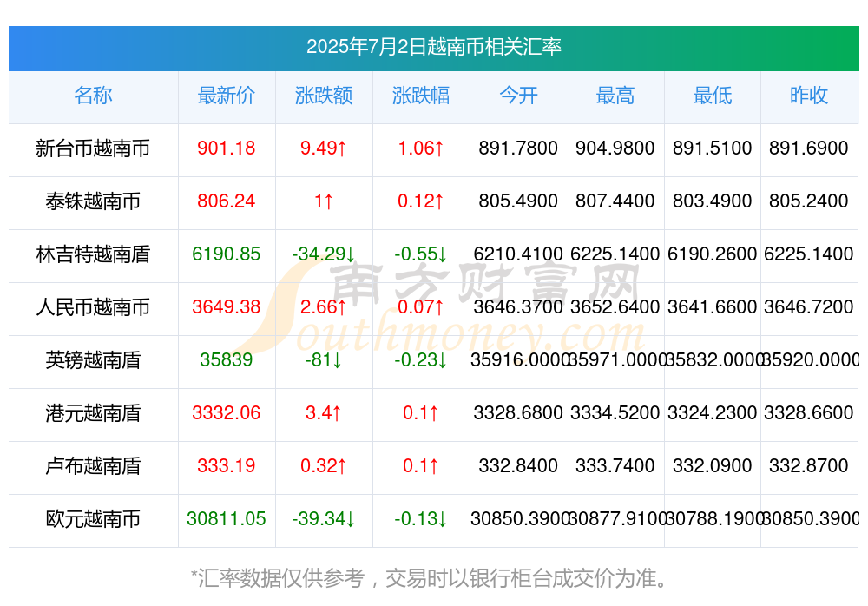Select the '涨跌幅' column header

tap(421, 96)
